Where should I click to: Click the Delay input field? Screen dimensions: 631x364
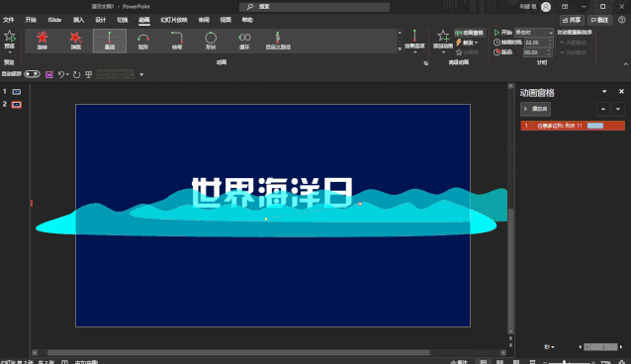(536, 52)
